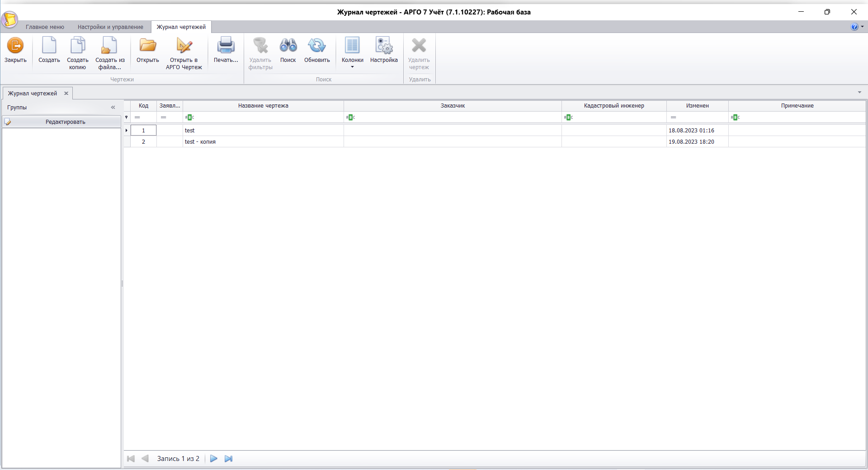Click Удалить фильтры funnel icon

260,46
